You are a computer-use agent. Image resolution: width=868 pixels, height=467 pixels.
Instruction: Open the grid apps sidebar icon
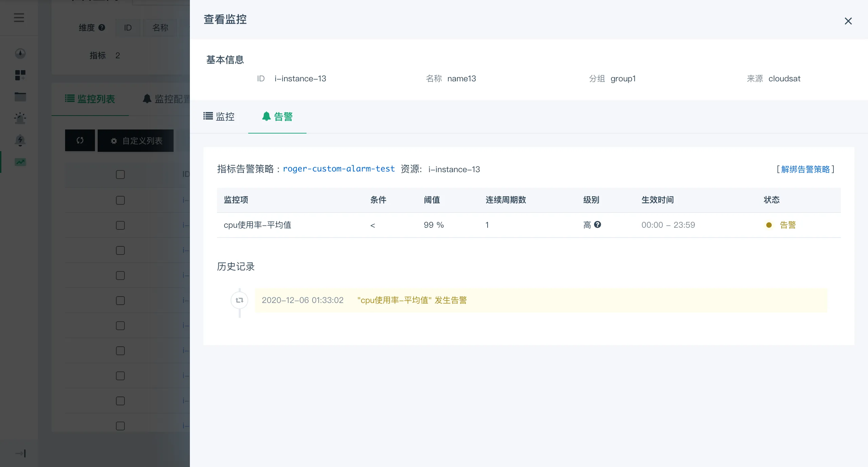click(20, 75)
